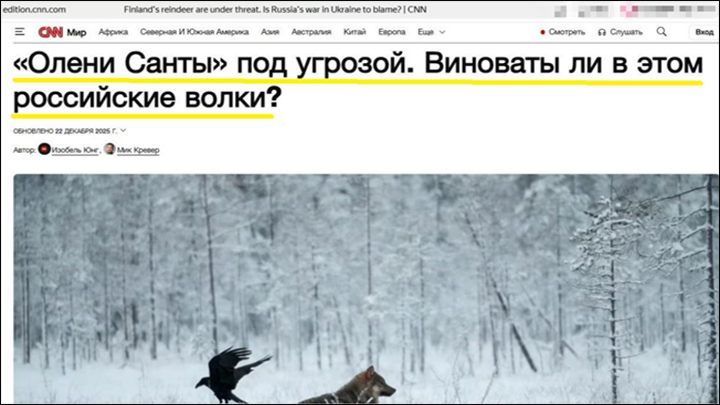Click Мик Кревер author avatar
The height and width of the screenshot is (405, 720).
click(x=109, y=149)
